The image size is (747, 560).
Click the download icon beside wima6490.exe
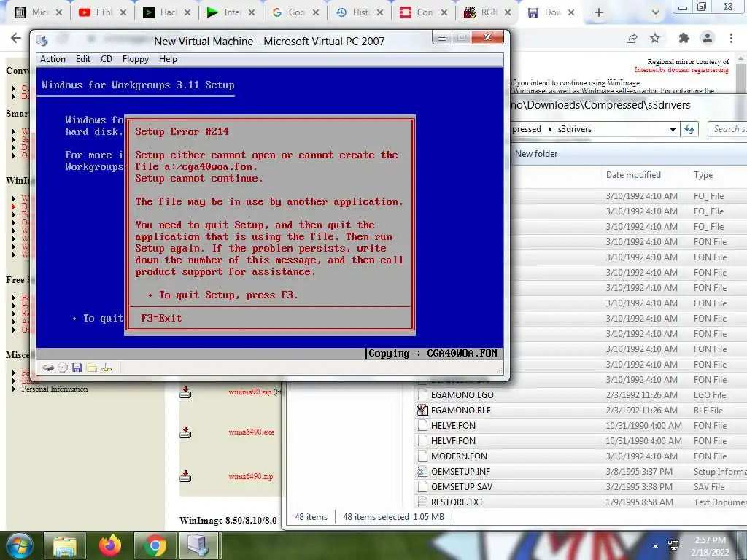point(185,432)
